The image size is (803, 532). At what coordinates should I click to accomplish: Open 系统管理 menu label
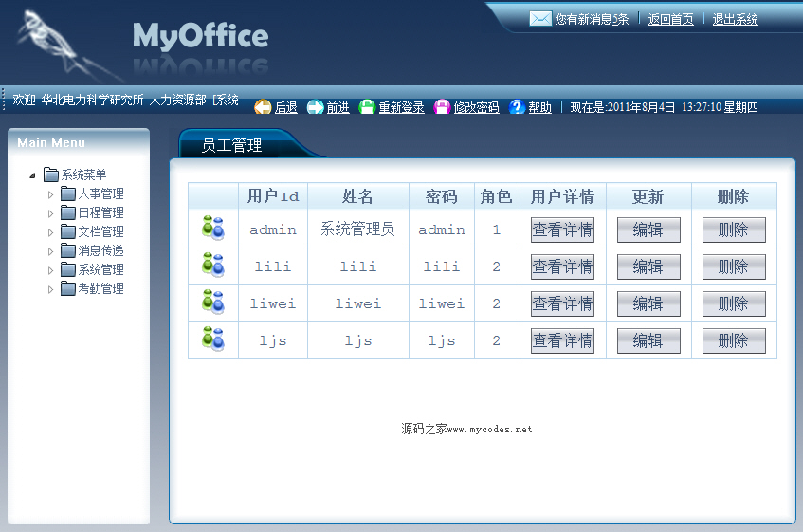coord(100,269)
